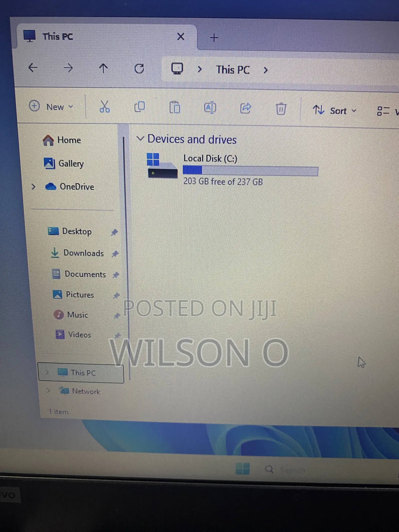
Task: Click the Paste clipboard icon
Action: [x=175, y=107]
